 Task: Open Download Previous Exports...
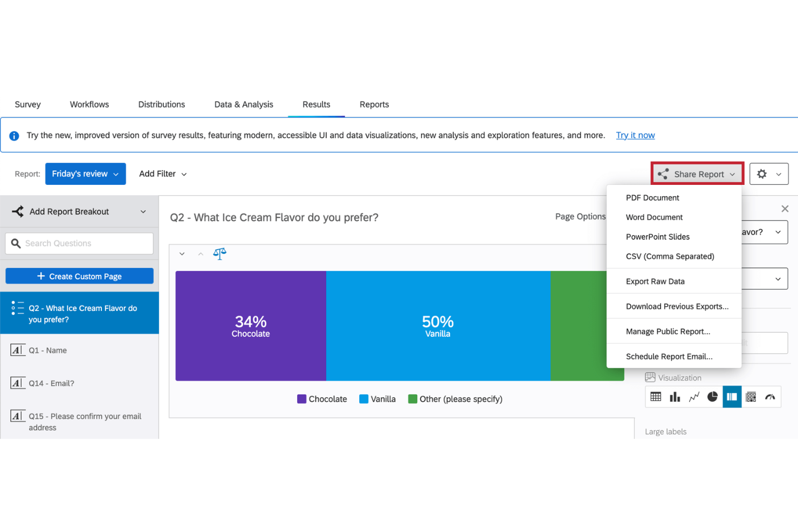click(x=674, y=307)
